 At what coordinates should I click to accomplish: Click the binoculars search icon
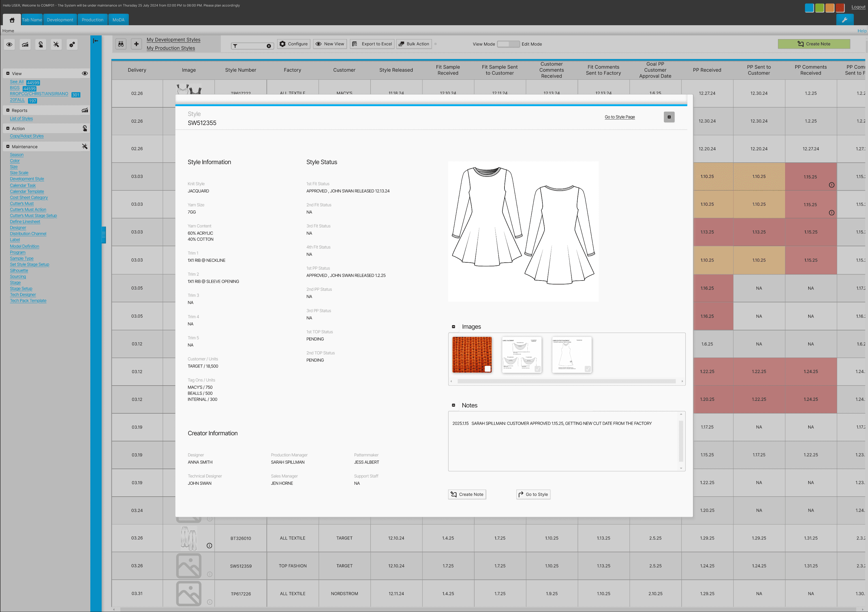(x=121, y=44)
